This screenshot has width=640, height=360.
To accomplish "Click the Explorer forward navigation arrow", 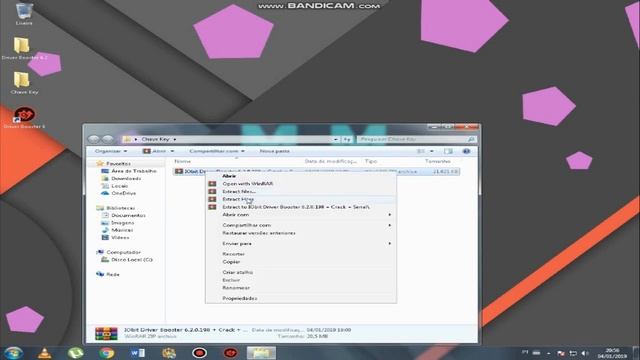I will point(108,139).
